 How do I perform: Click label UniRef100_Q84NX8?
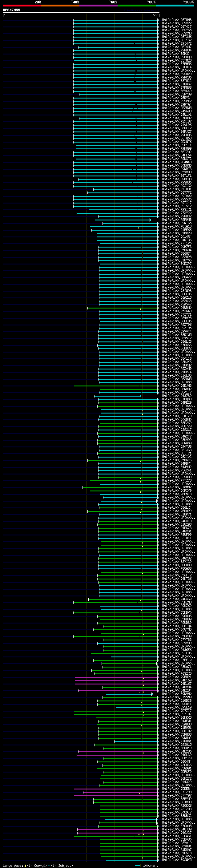point(177,162)
